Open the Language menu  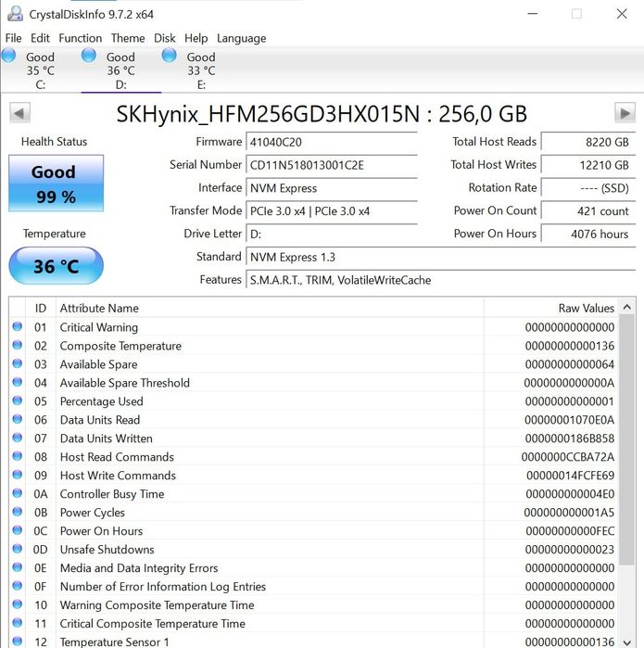click(241, 38)
